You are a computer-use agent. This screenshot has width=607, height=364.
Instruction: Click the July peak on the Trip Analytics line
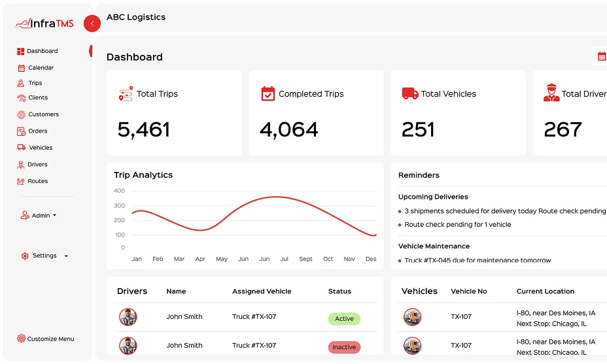point(276,197)
